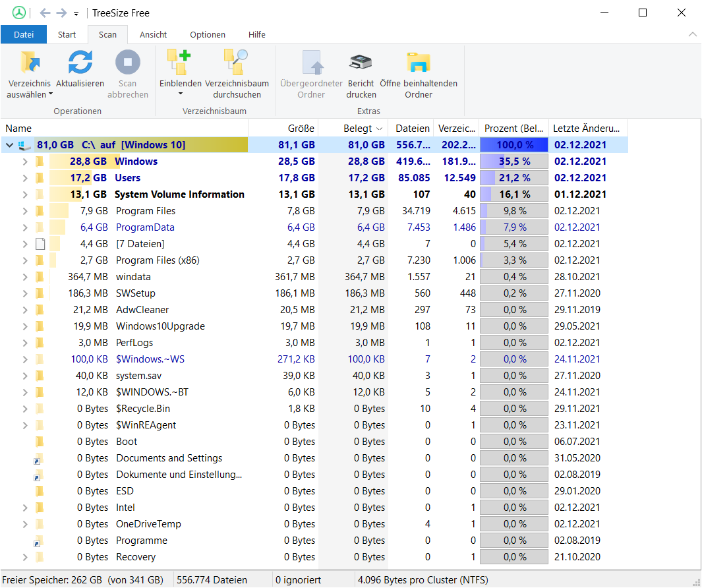Collapse the C:\ root node
The image size is (702, 588).
(9, 145)
